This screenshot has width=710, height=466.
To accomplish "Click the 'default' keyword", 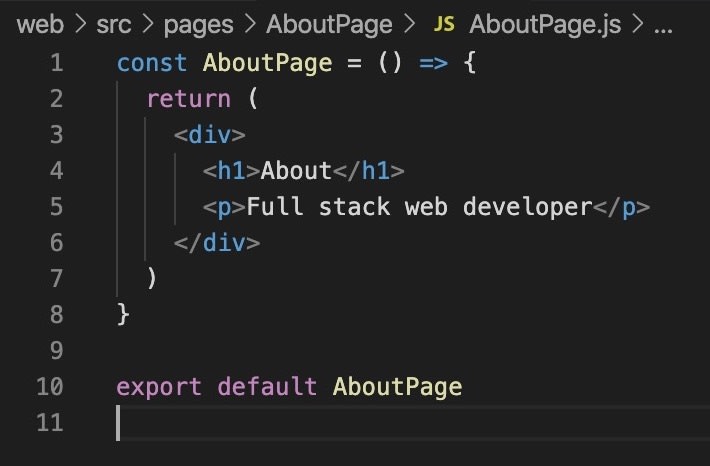I will [x=267, y=386].
